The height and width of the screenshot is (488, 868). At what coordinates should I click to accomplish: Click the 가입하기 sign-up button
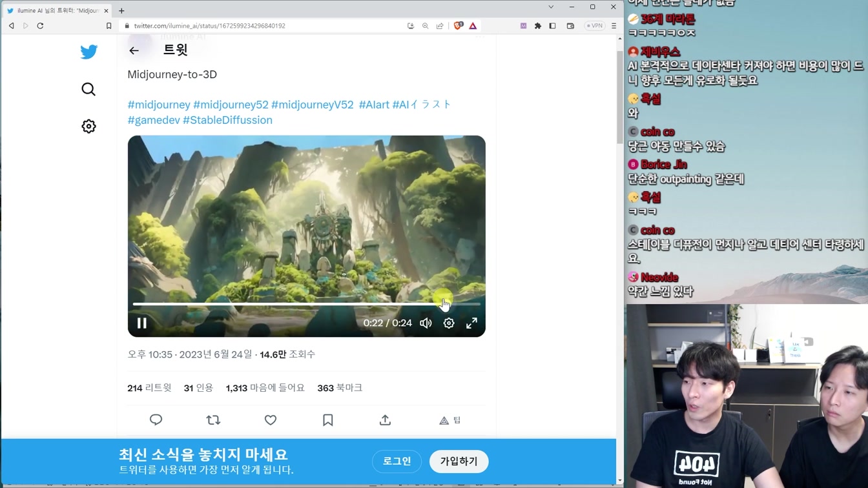coord(459,462)
